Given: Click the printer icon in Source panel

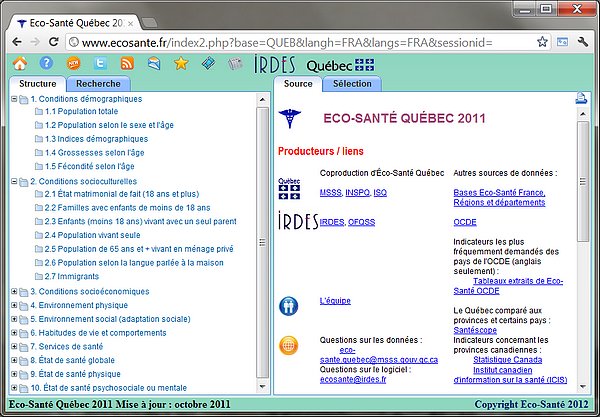Looking at the screenshot, I should (581, 98).
